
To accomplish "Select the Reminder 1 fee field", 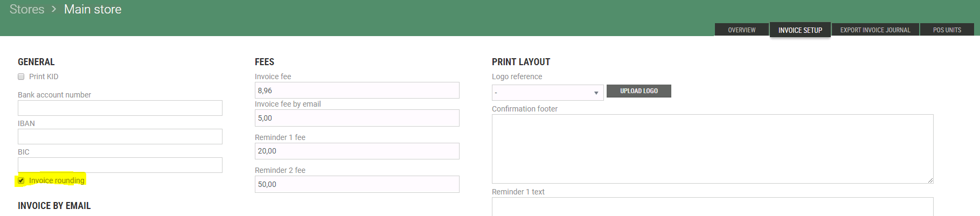I will click(x=357, y=151).
